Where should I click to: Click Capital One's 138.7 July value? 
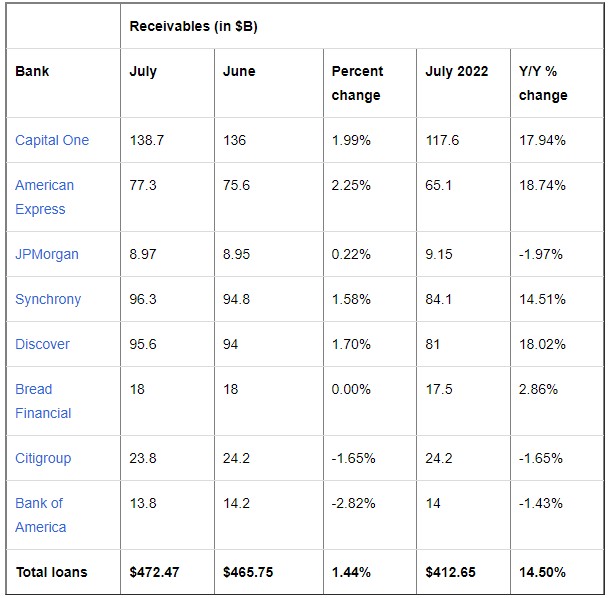click(147, 140)
